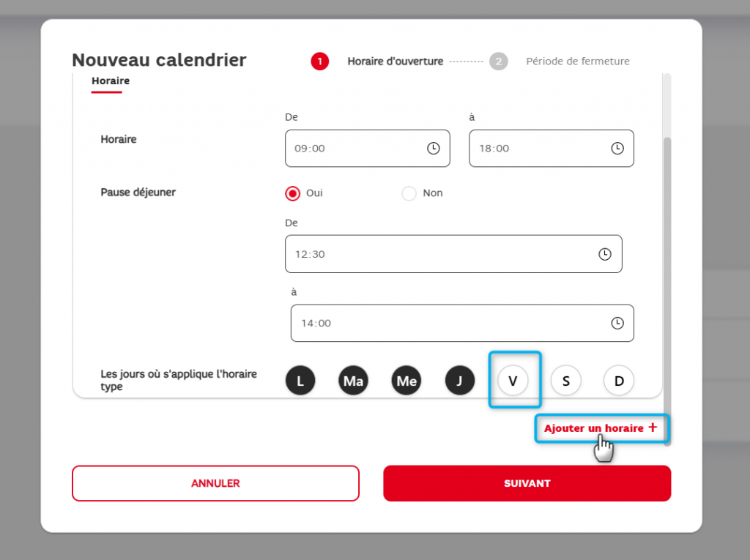The height and width of the screenshot is (560, 750).
Task: Open time picker icon for lunch start 12:30
Action: 605,255
